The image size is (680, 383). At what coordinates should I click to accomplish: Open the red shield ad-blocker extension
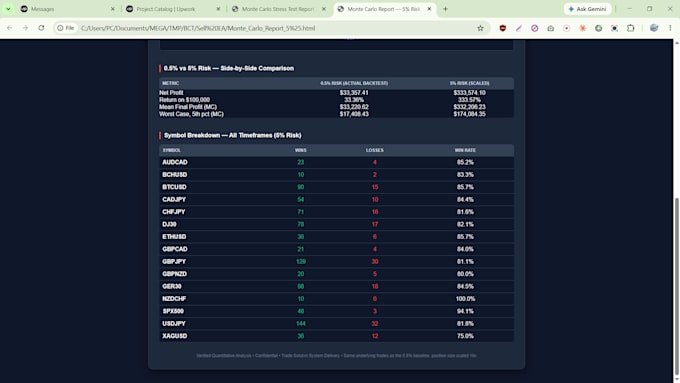click(503, 28)
